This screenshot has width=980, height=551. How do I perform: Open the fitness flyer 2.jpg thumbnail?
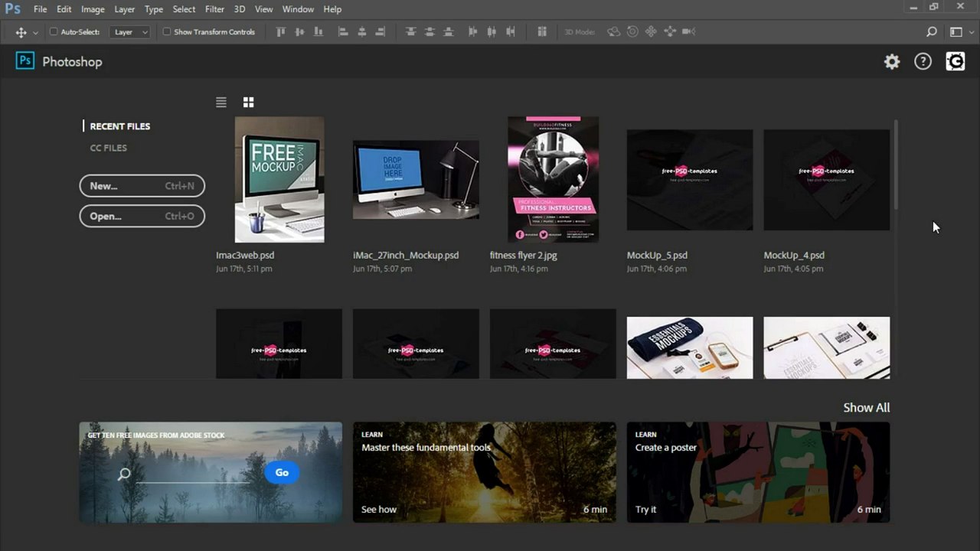coord(553,180)
